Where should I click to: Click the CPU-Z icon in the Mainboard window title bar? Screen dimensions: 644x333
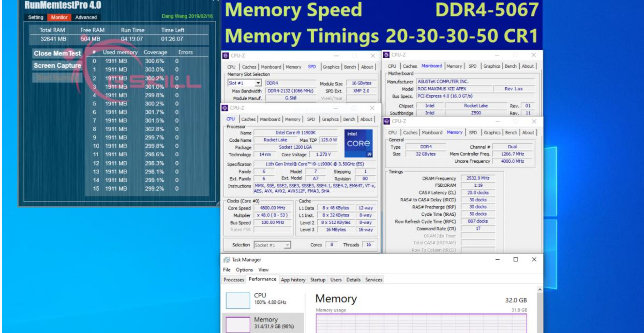coord(386,55)
